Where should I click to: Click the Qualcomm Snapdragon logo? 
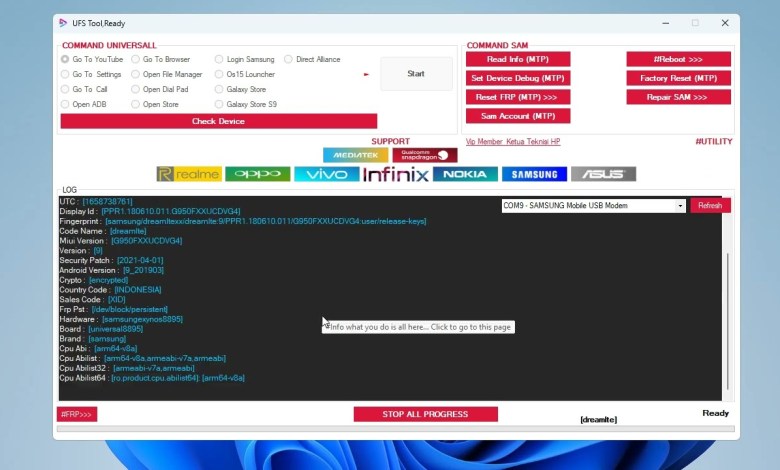(425, 155)
